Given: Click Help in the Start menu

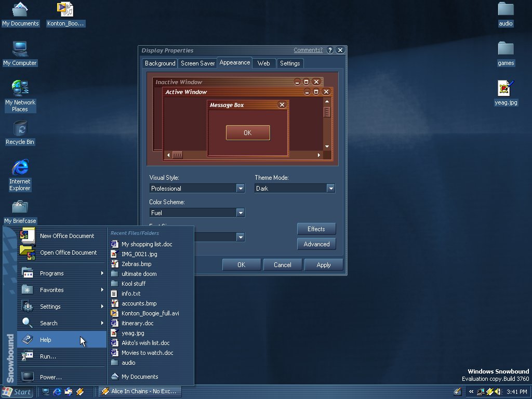Looking at the screenshot, I should click(x=62, y=340).
